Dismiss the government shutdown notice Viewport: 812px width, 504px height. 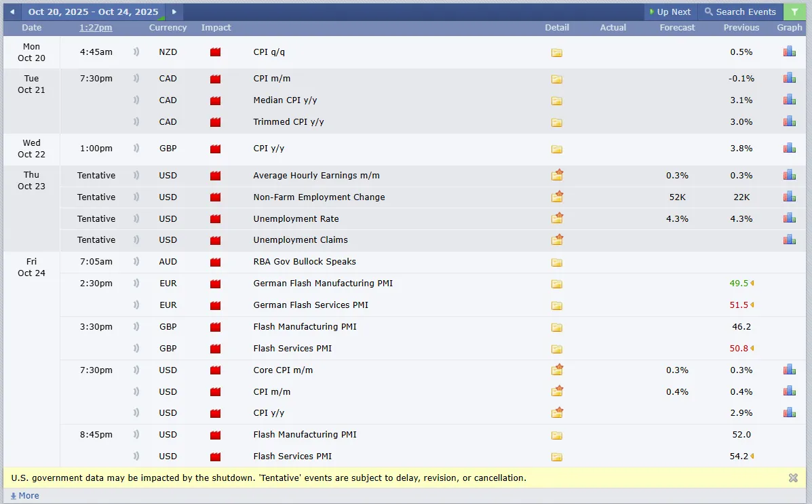pos(793,478)
